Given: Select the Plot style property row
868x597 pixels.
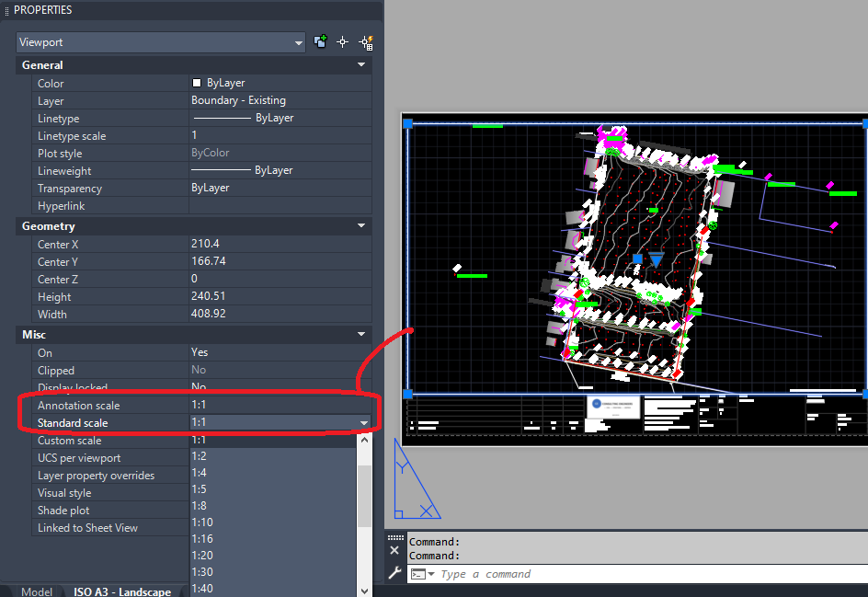Looking at the screenshot, I should 201,154.
